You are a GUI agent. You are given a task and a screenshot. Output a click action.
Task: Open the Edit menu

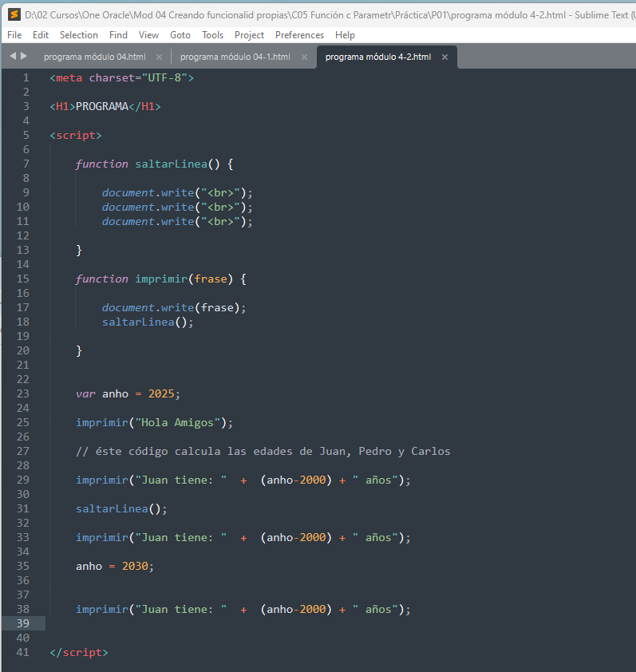[x=40, y=35]
